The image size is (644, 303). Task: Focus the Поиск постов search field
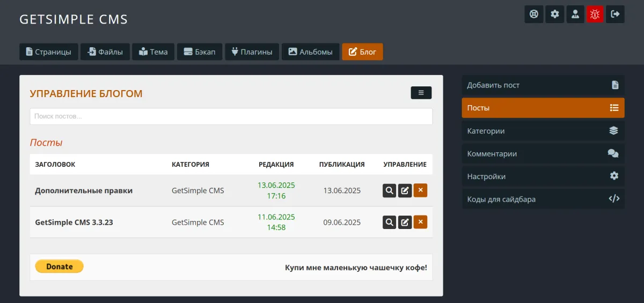[231, 116]
